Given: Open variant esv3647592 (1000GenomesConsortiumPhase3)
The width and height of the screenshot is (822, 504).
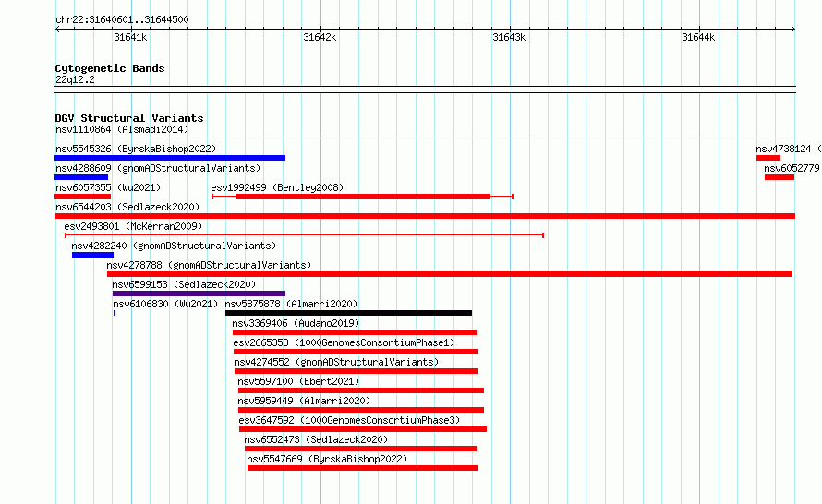Looking at the screenshot, I should [349, 420].
